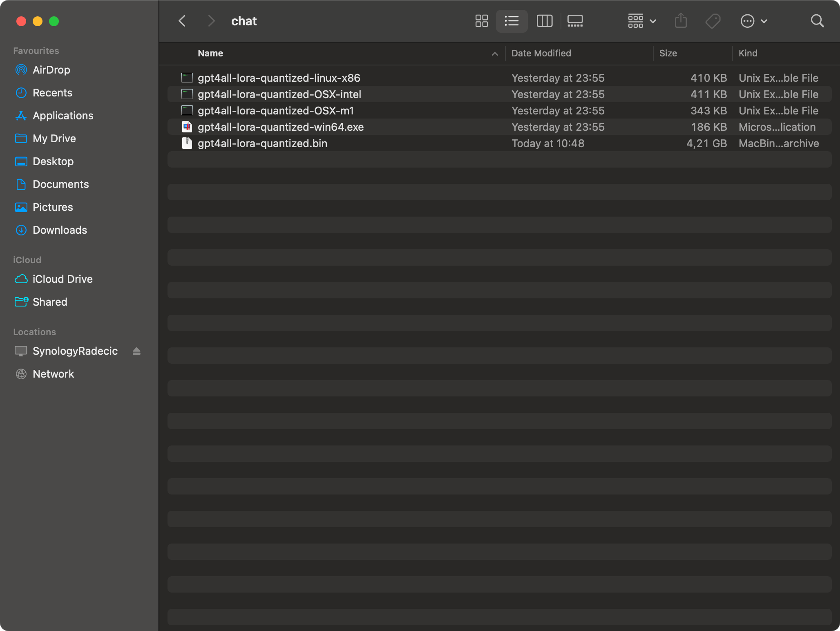This screenshot has height=631, width=840.
Task: Open the Tags editor icon
Action: [x=712, y=21]
